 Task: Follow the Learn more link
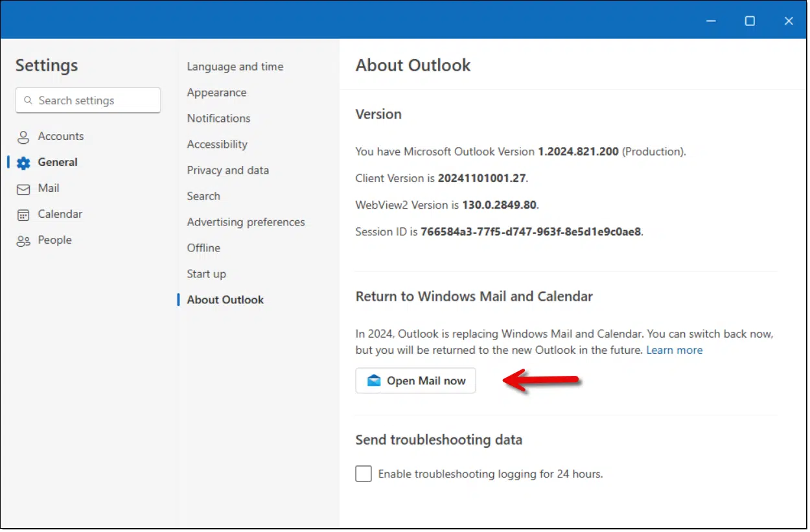point(674,350)
